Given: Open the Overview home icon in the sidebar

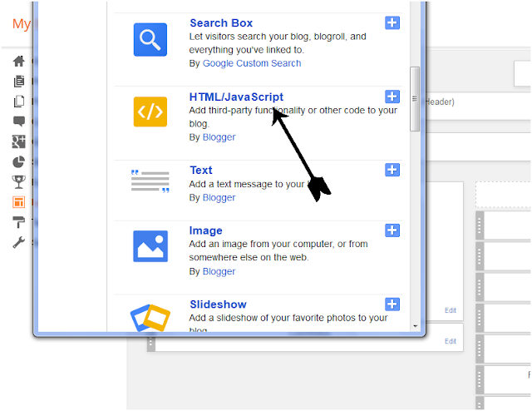Looking at the screenshot, I should pos(19,61).
